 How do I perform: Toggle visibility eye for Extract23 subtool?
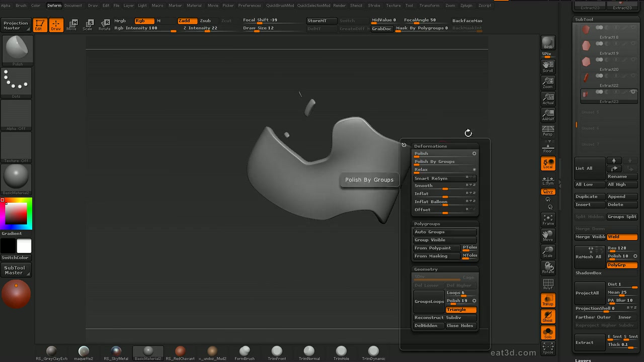coord(633,92)
